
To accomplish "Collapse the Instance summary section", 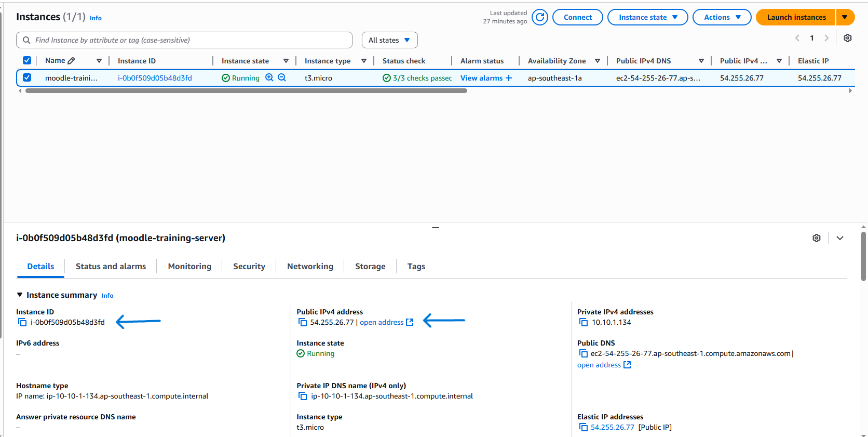I will 20,295.
